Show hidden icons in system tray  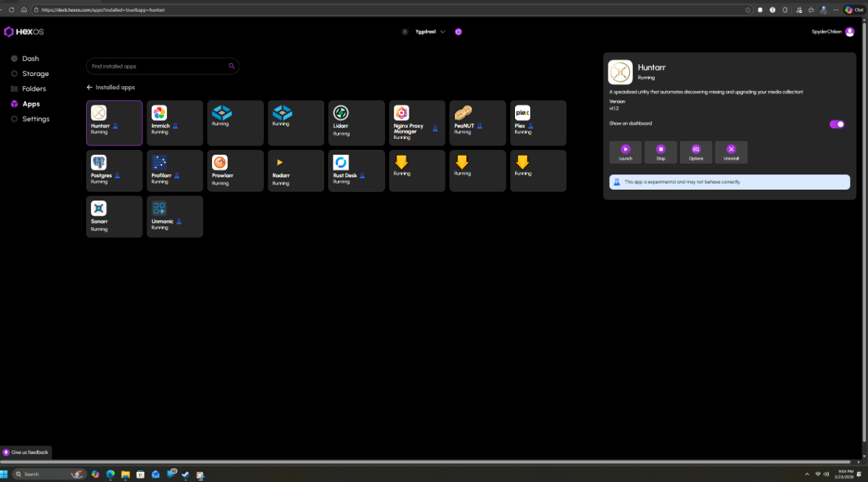point(807,474)
